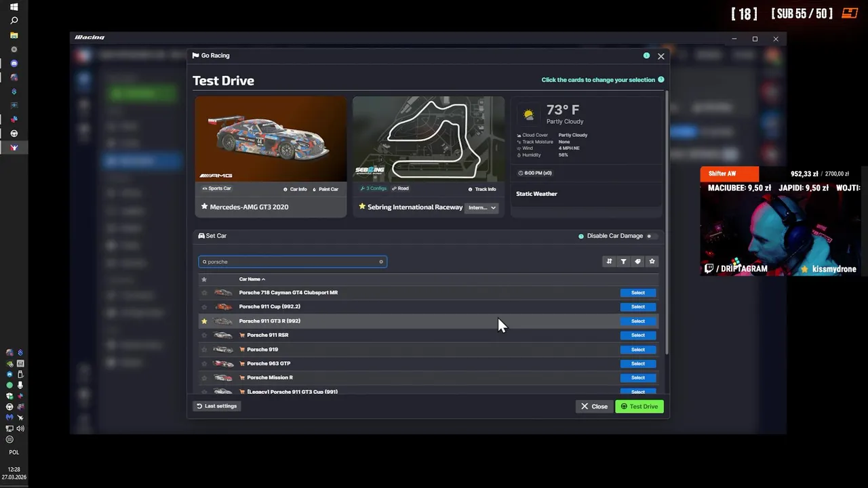Click the tag filter icon above car list

point(637,262)
